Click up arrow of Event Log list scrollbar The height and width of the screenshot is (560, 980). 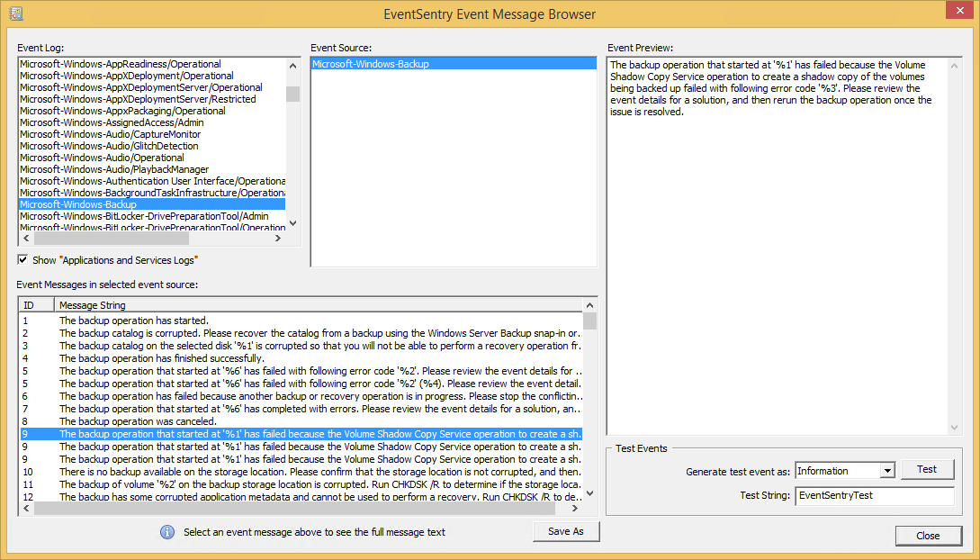(x=293, y=65)
